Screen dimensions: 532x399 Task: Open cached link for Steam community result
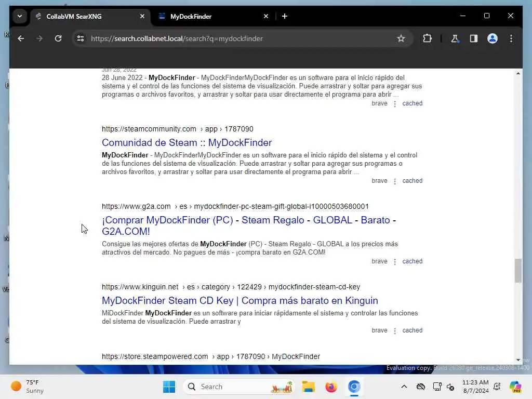click(412, 181)
